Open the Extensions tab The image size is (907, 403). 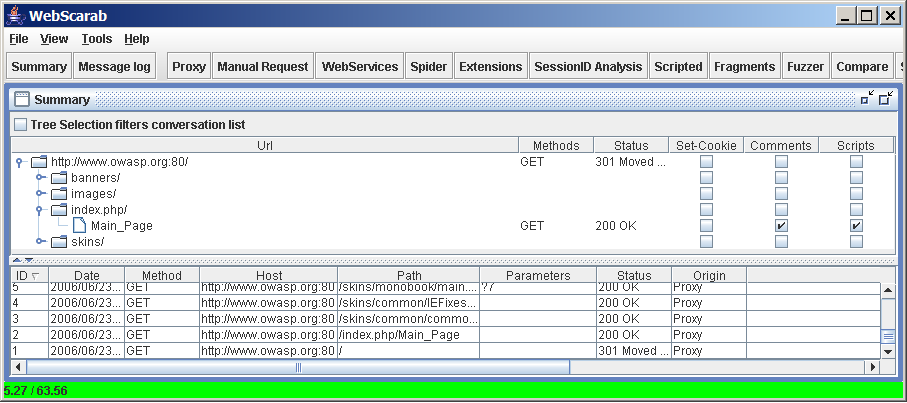coord(491,66)
